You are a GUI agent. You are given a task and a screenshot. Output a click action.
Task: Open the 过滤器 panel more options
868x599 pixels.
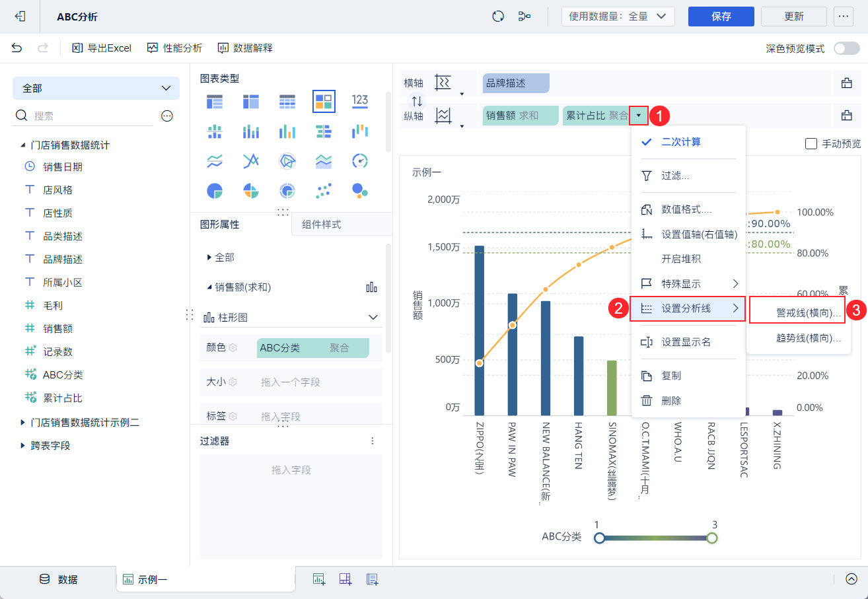tap(373, 440)
